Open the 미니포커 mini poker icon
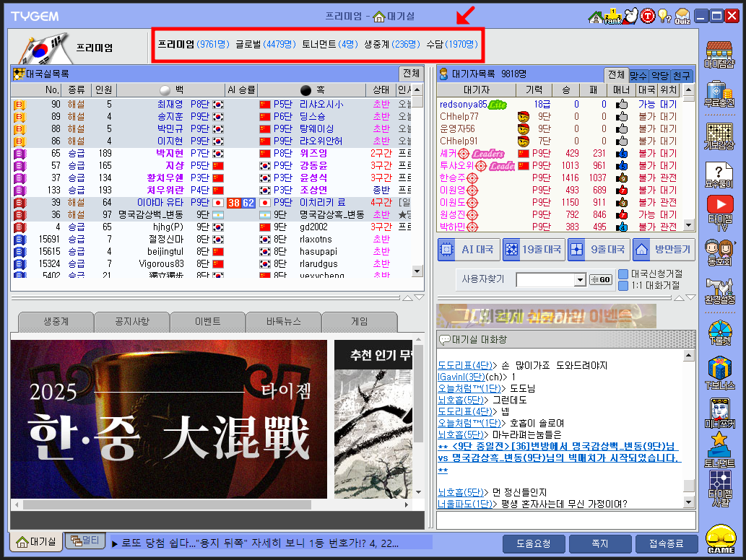The image size is (746, 560). click(719, 414)
